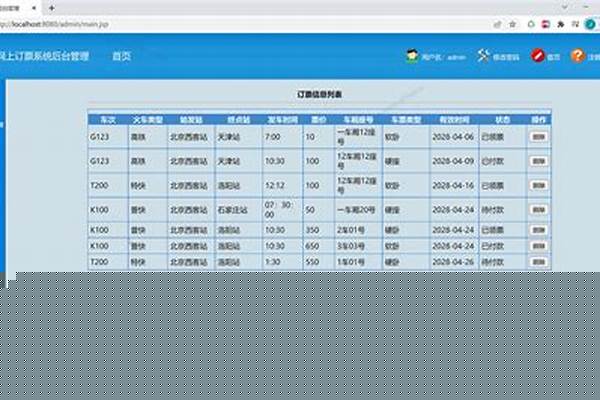Click the 票价 column header
This screenshot has height=400, width=600.
tap(318, 120)
